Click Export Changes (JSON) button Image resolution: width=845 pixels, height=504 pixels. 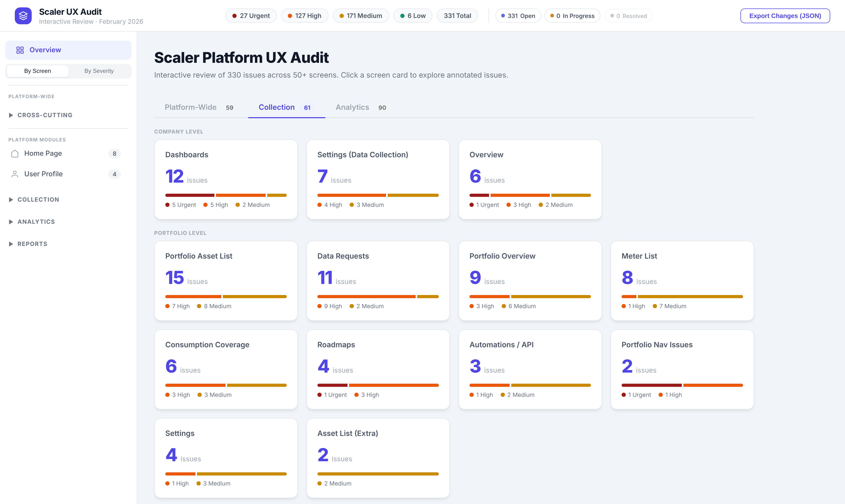click(785, 16)
